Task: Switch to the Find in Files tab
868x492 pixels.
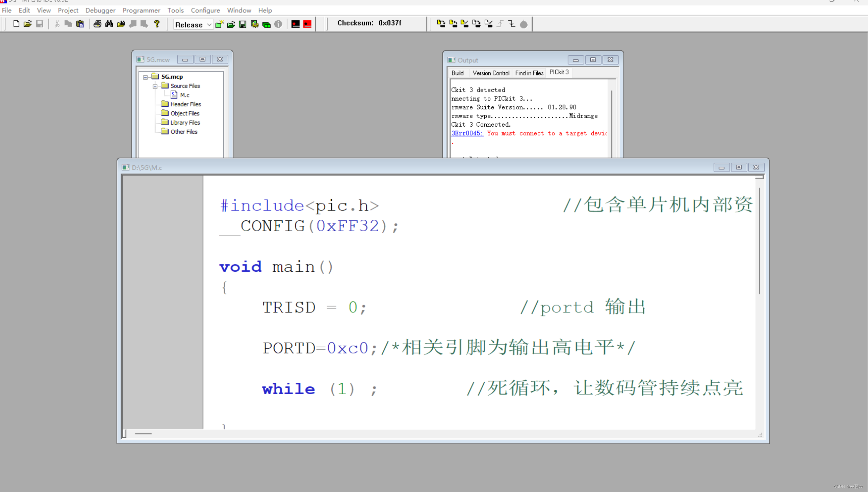Action: tap(529, 73)
